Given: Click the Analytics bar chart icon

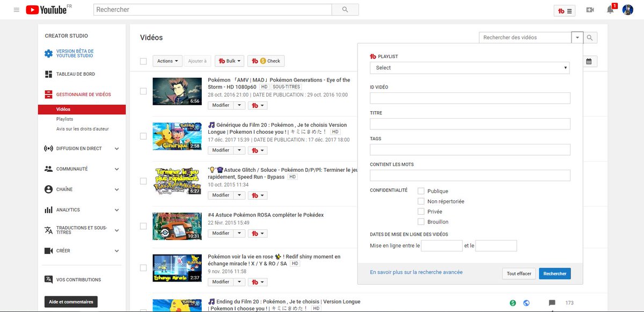Looking at the screenshot, I should click(x=49, y=210).
